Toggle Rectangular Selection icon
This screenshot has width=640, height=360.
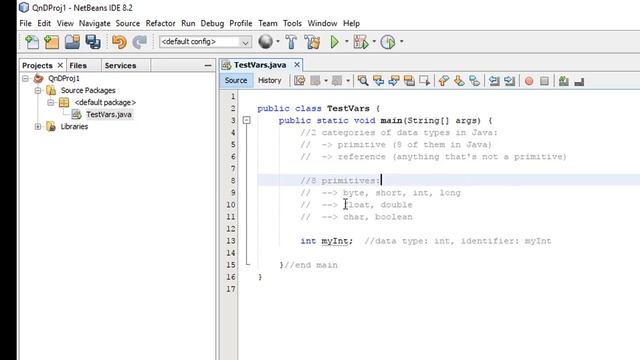[x=424, y=81]
